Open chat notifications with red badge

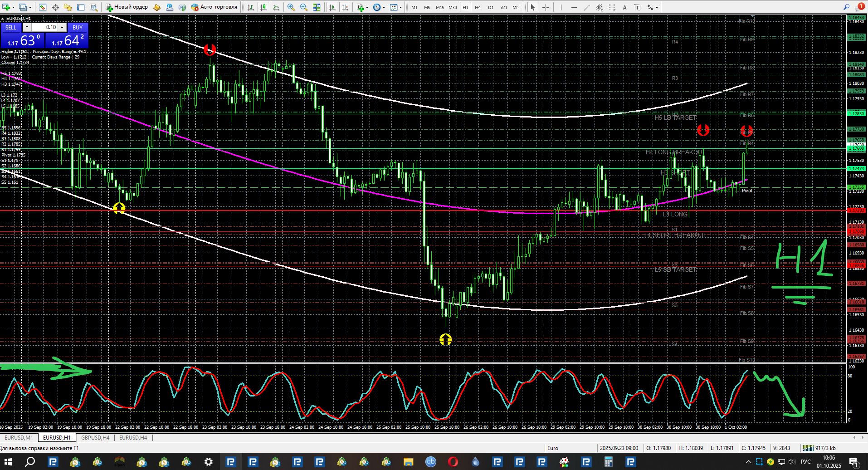[x=859, y=7]
